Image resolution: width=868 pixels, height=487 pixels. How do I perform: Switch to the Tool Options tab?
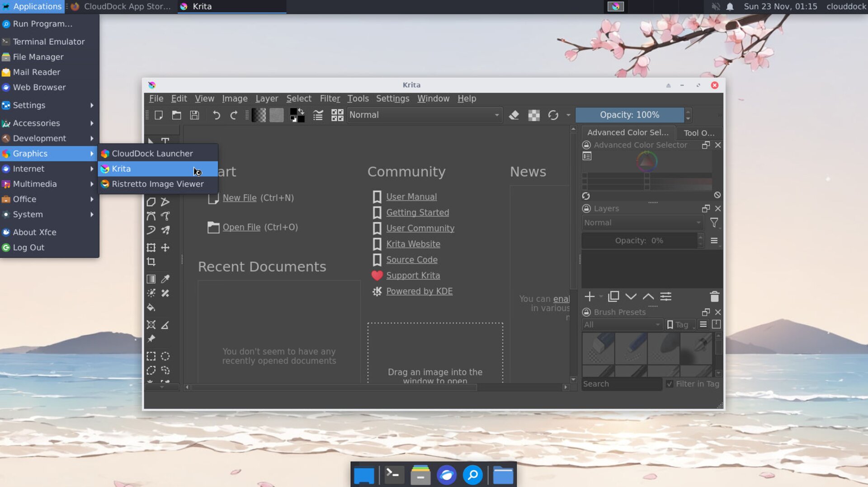699,132
